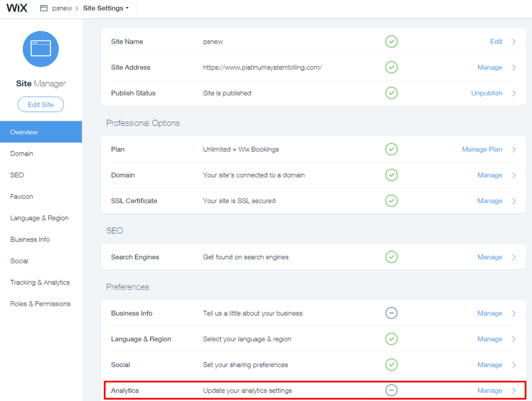
Task: Click the green checkmark next to SSL Certificate
Action: (x=391, y=200)
